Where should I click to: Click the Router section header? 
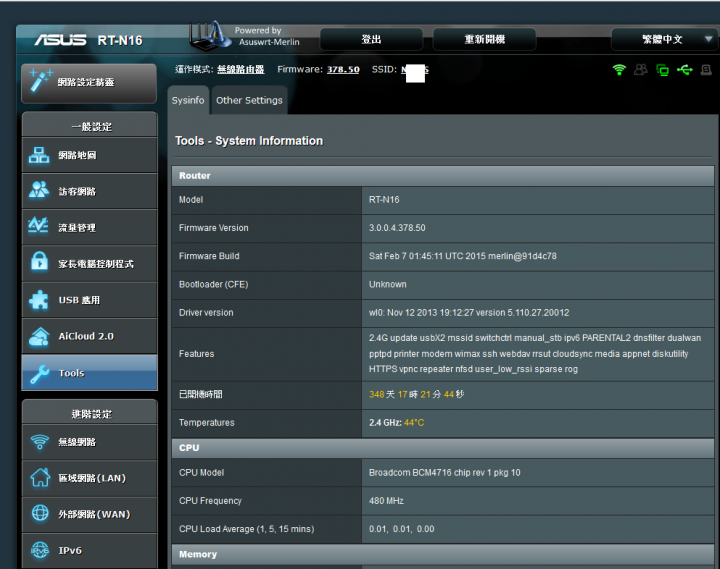pyautogui.click(x=443, y=176)
